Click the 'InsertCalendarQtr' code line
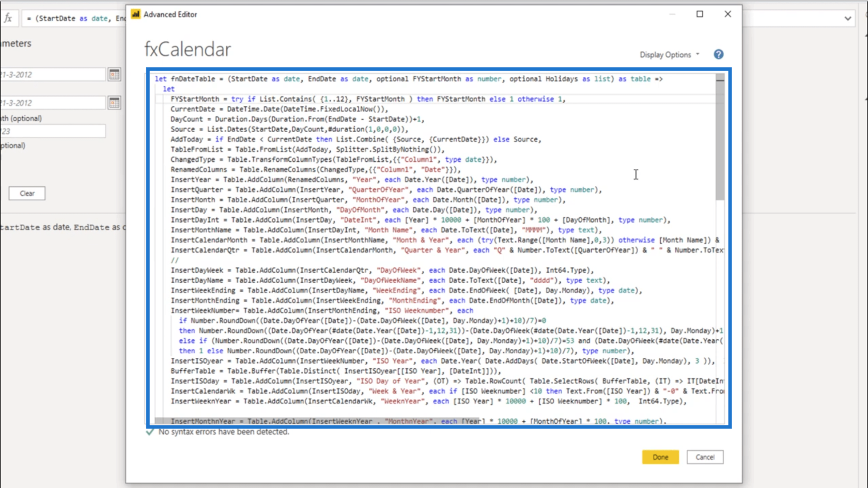This screenshot has height=488, width=868. (447, 250)
